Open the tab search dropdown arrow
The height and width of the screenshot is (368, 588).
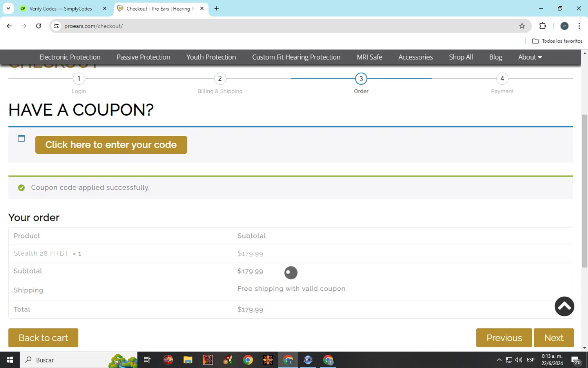pyautogui.click(x=8, y=8)
